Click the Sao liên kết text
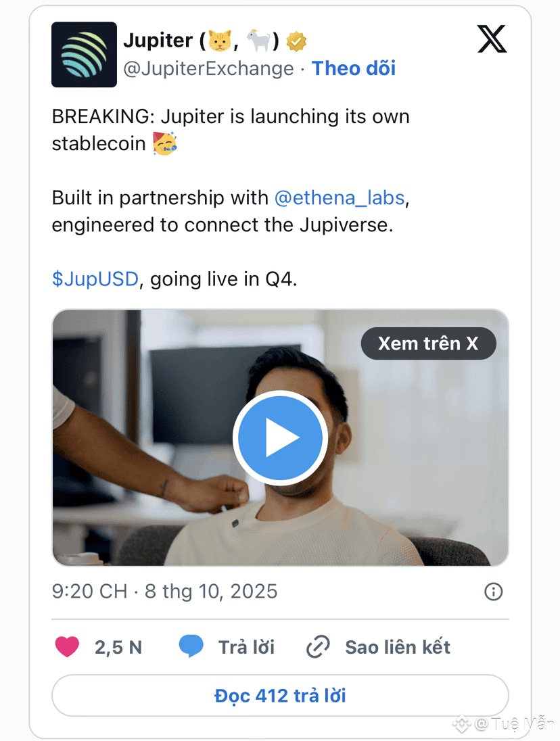The width and height of the screenshot is (560, 741). click(x=397, y=647)
